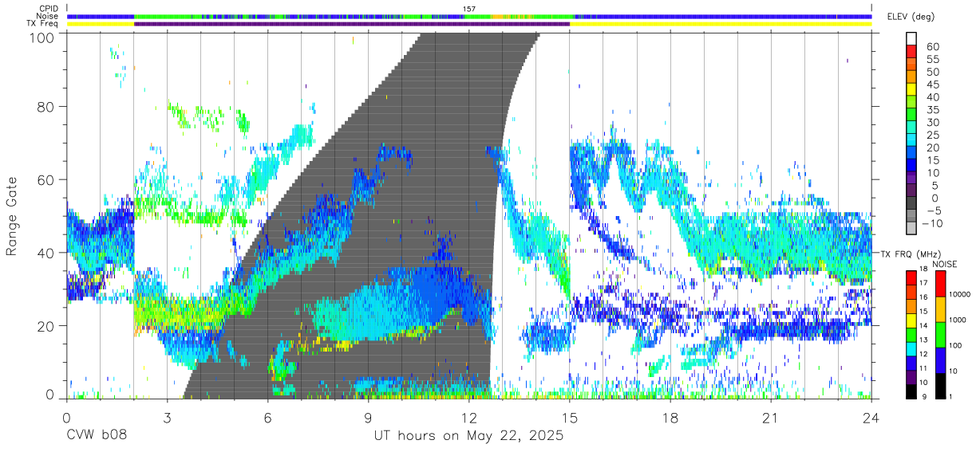Click the -10 label on elevation colorbar
Image resolution: width=980 pixels, height=452 pixels.
point(933,224)
